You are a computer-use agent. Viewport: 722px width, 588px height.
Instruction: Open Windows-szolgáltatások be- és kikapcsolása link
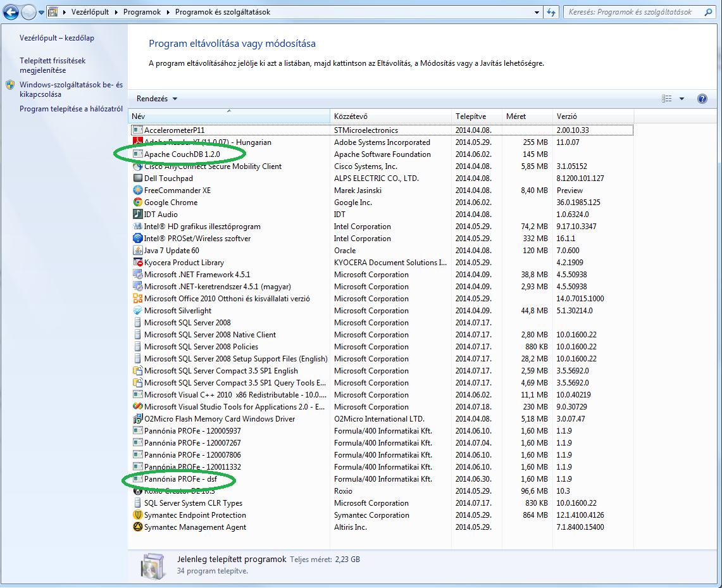71,89
